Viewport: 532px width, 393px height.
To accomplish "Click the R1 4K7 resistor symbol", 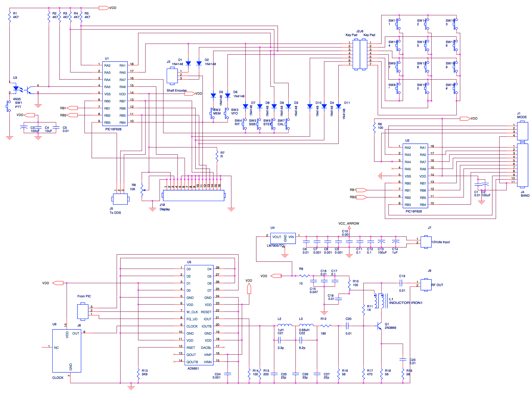I will (x=10, y=17).
